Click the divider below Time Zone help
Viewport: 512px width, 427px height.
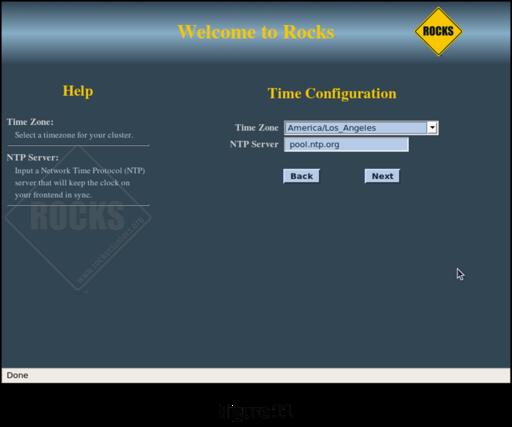(79, 146)
